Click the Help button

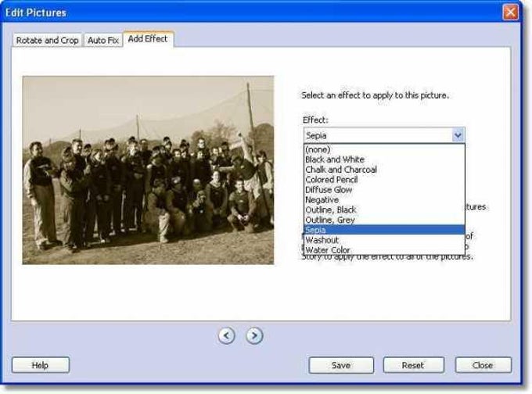point(41,365)
